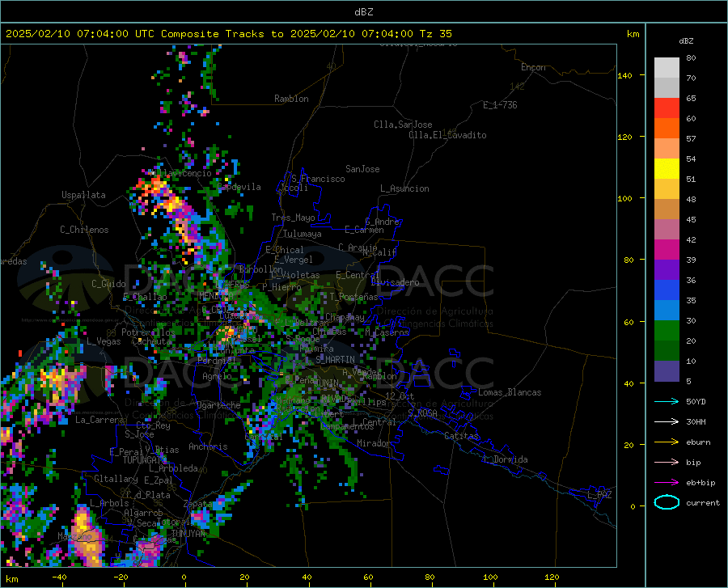Click the Ugarteche place label
The image size is (728, 588).
(218, 405)
